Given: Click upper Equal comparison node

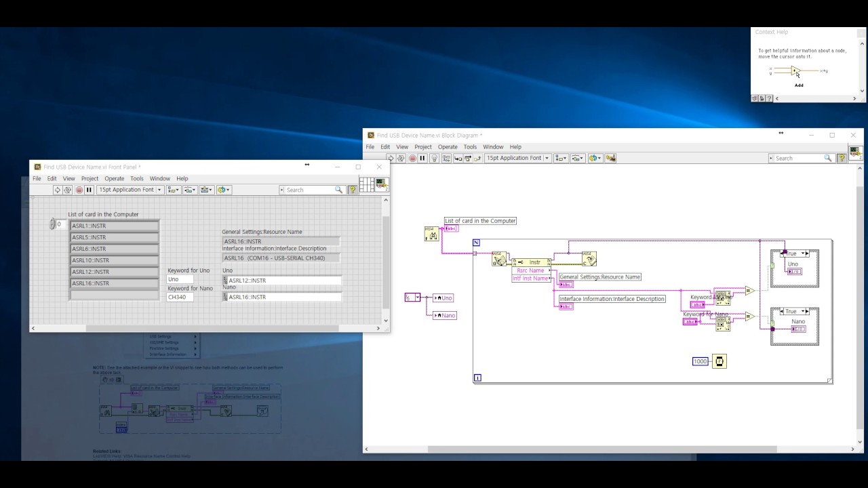Looking at the screenshot, I should [x=750, y=291].
